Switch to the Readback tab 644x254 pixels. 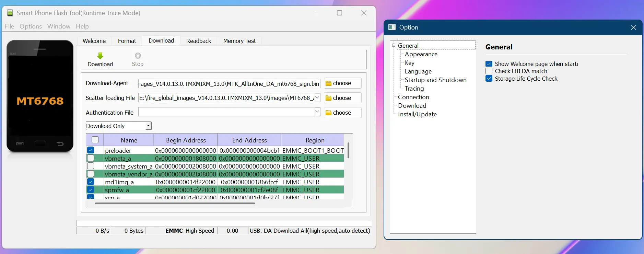(199, 41)
